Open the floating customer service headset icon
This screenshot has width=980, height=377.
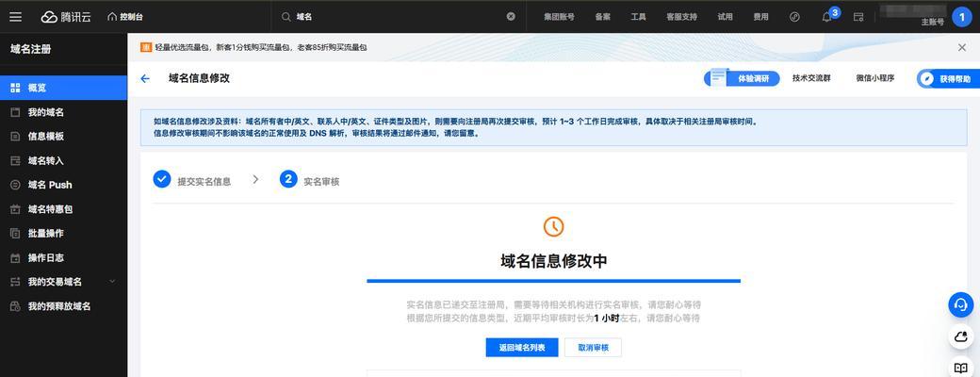(x=960, y=304)
